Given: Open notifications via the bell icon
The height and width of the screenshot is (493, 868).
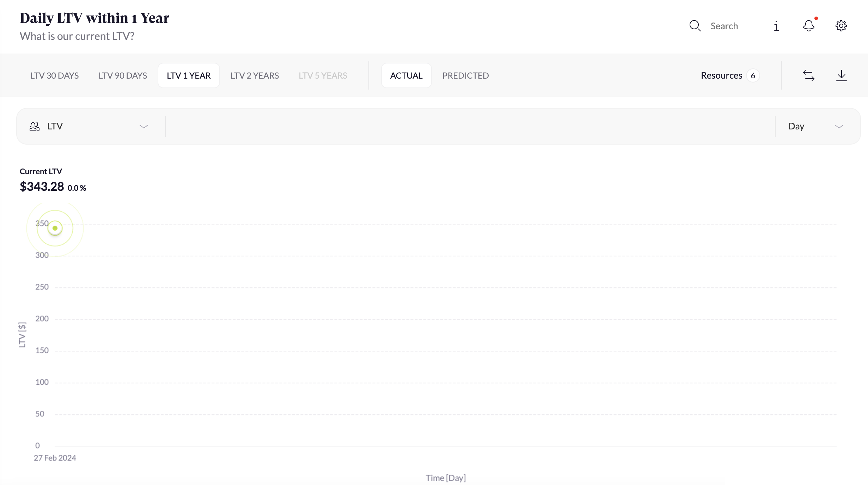Looking at the screenshot, I should point(808,26).
